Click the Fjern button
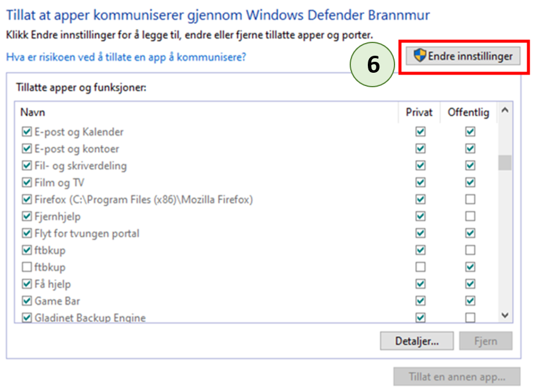The height and width of the screenshot is (392, 546). 485,341
